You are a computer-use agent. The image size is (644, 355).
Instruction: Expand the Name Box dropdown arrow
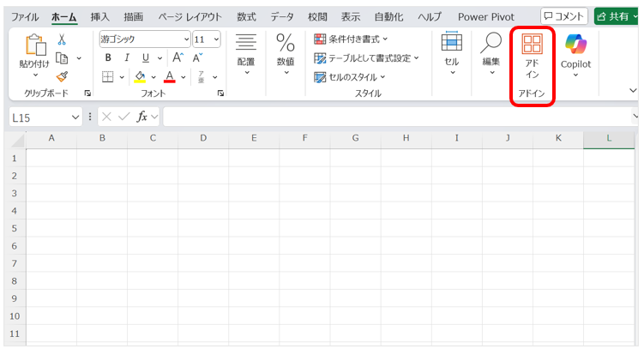[75, 117]
